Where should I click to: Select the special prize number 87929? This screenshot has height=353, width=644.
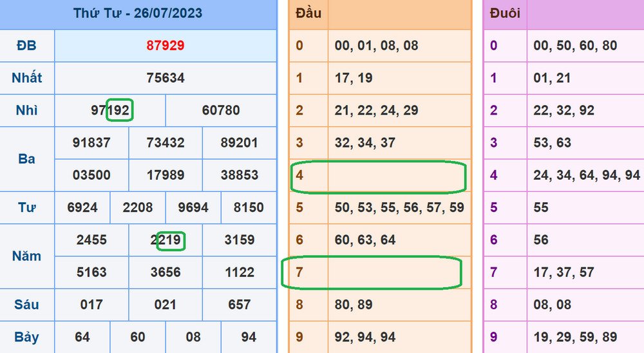pyautogui.click(x=166, y=46)
